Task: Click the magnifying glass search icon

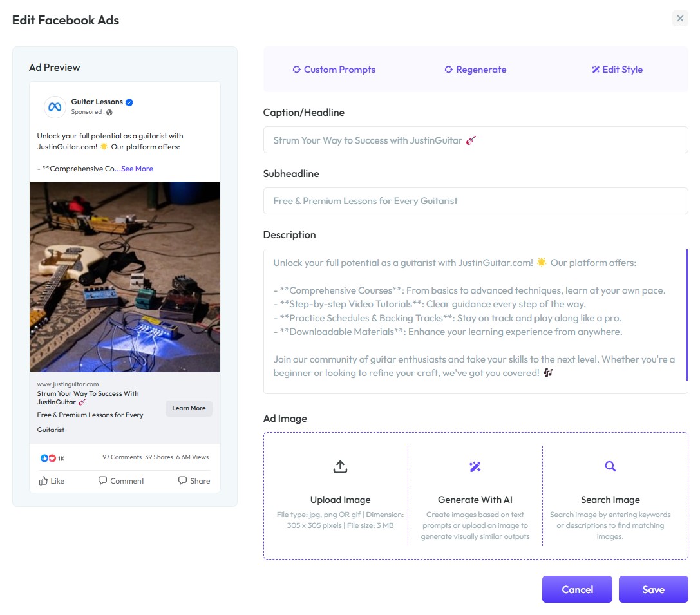Action: coord(610,466)
